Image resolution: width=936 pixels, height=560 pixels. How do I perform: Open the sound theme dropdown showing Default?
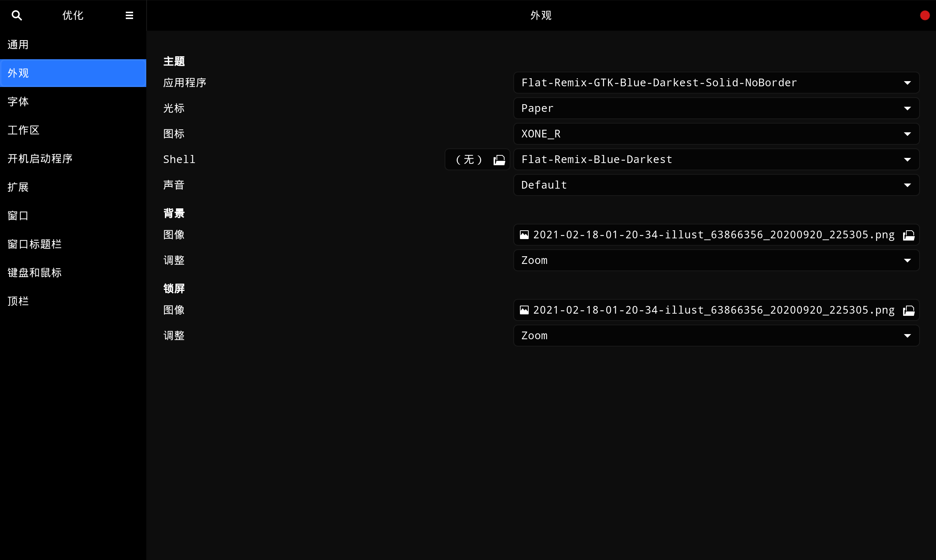(716, 185)
